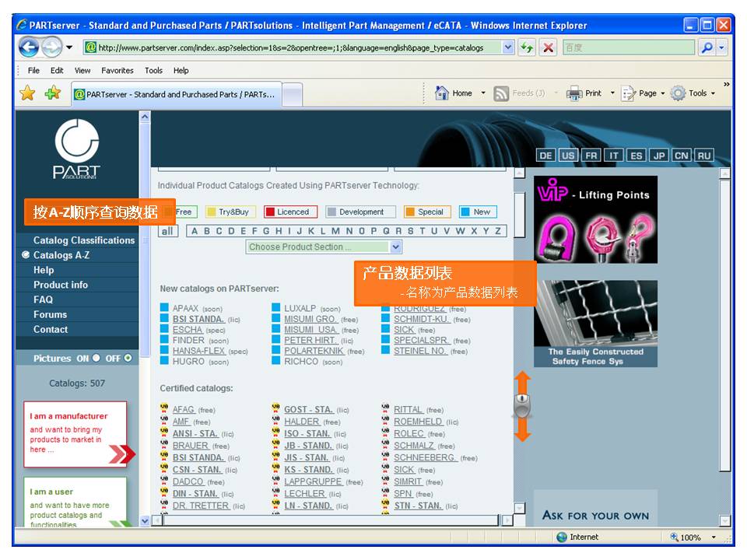Open the File menu
The width and height of the screenshot is (747, 560).
33,71
